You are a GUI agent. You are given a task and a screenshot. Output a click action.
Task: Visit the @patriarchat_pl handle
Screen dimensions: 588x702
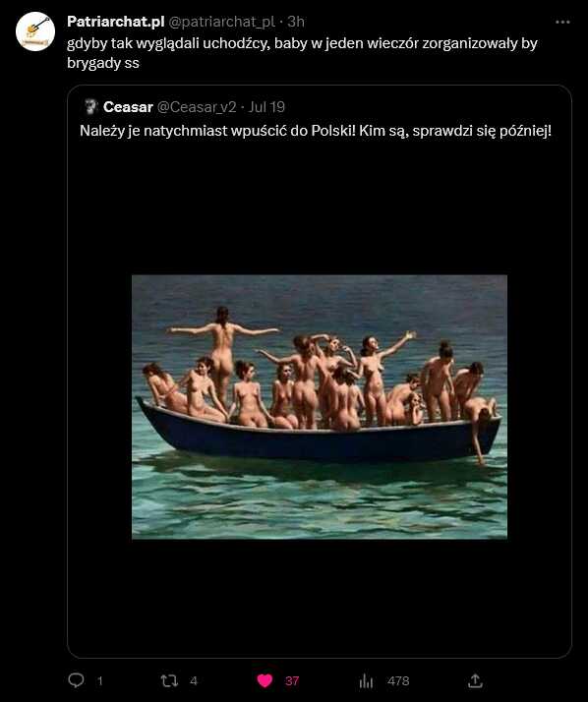221,22
